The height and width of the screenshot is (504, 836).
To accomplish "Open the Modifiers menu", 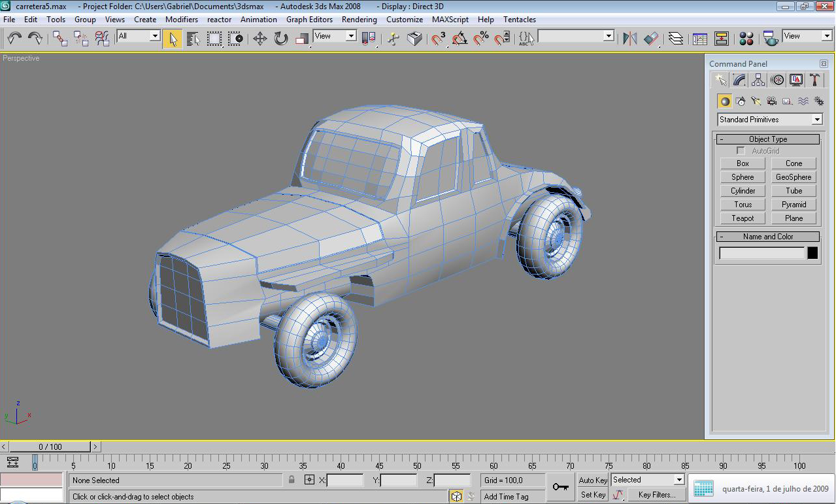I will tap(181, 20).
